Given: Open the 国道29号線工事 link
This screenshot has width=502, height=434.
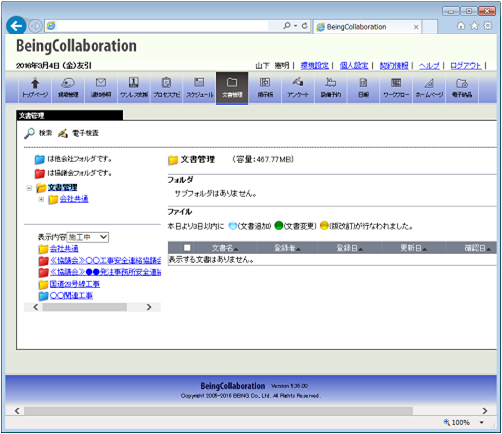Looking at the screenshot, I should point(75,284).
